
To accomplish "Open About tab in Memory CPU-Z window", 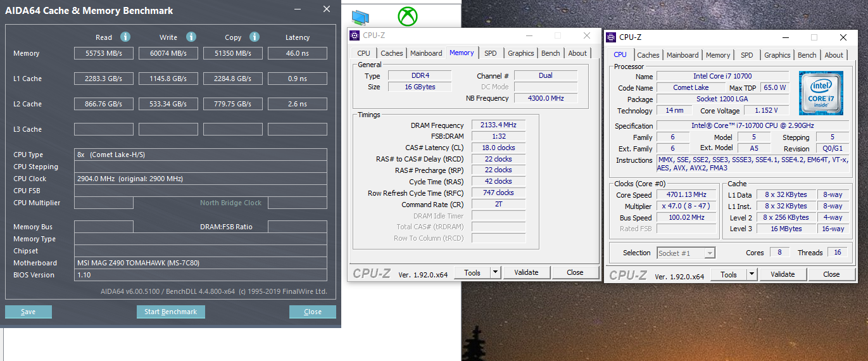I will tap(577, 53).
